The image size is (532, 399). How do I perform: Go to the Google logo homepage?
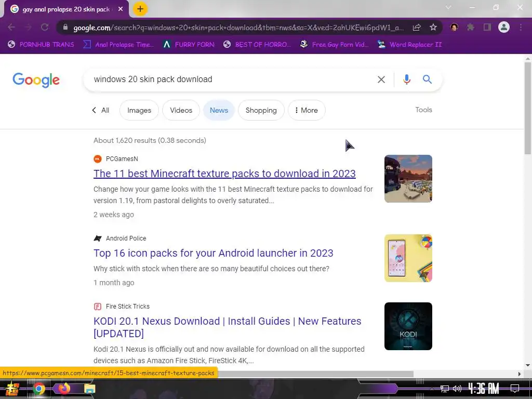(36, 80)
